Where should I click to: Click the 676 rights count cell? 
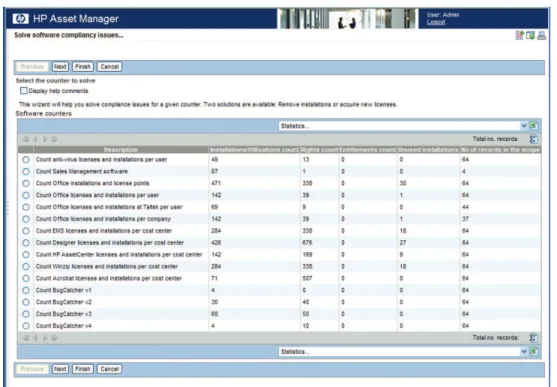point(307,243)
